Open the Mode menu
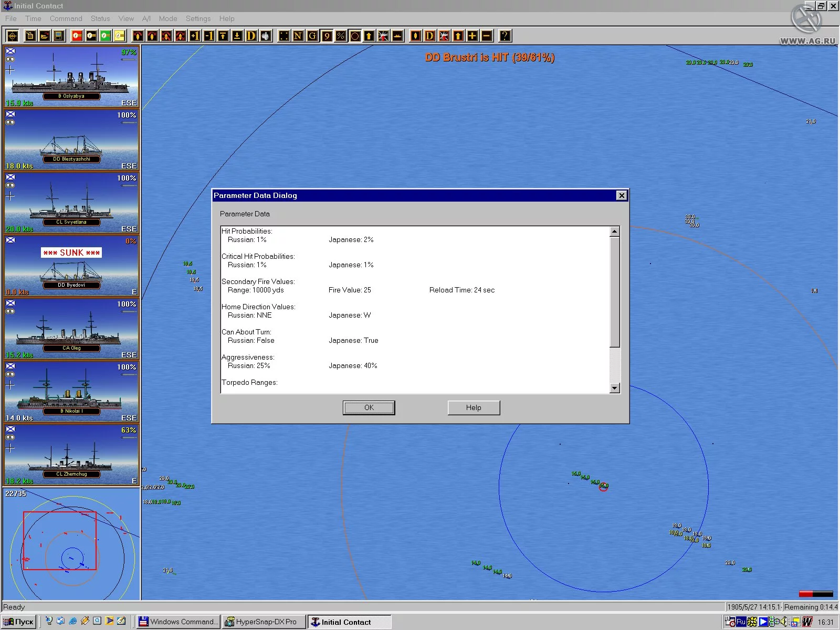The image size is (840, 630). 168,18
